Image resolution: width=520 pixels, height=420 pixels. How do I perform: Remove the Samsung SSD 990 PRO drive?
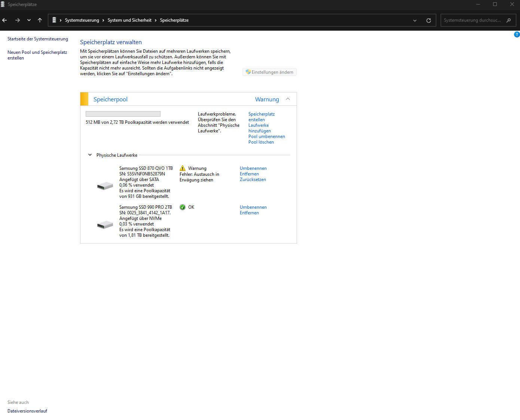click(x=249, y=213)
